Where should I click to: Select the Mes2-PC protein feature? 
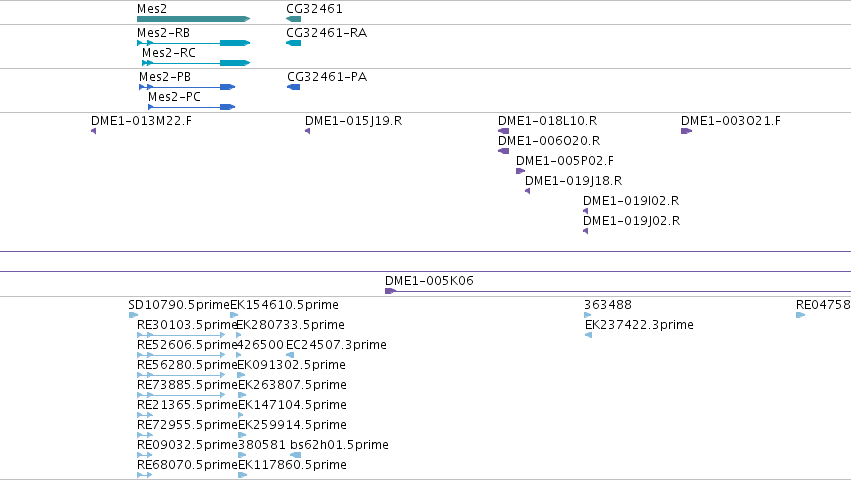(192, 107)
